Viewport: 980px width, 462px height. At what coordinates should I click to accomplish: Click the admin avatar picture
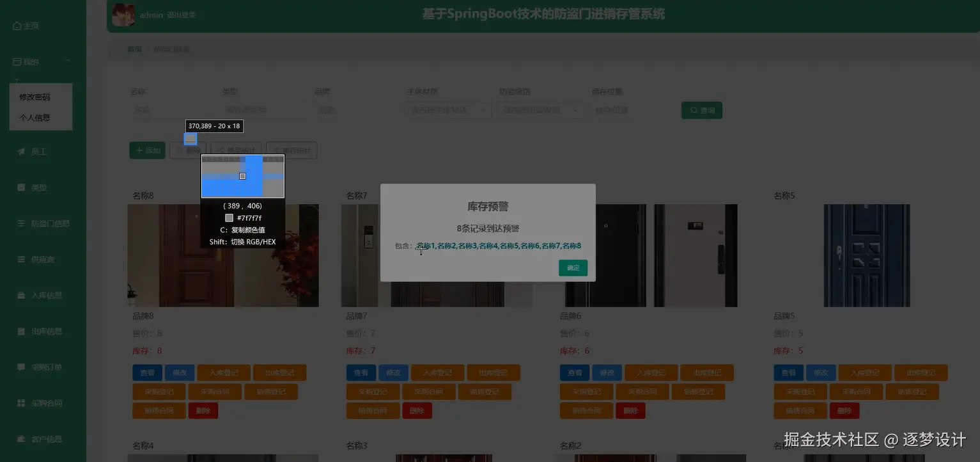pos(123,15)
